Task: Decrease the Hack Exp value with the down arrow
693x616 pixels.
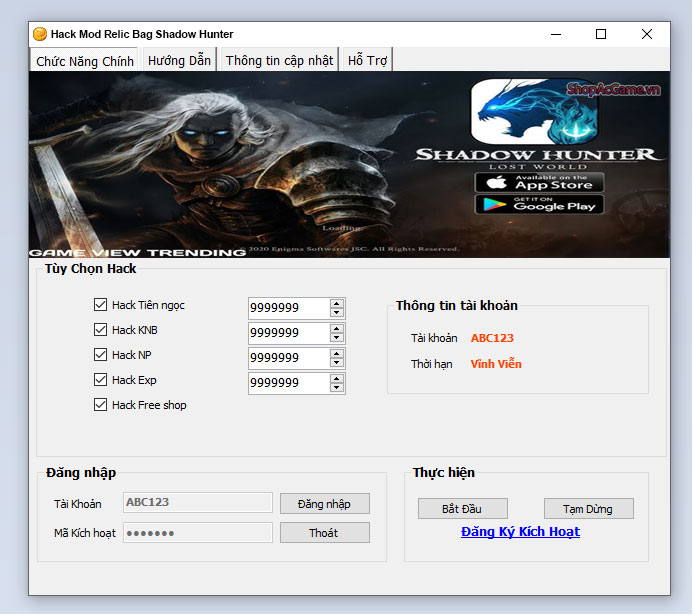Action: (337, 388)
